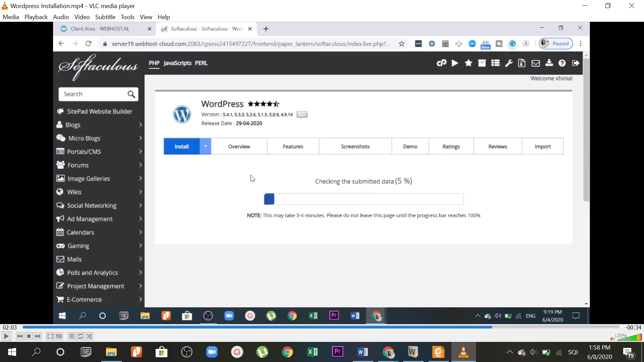The width and height of the screenshot is (644, 362).
Task: Click the download sync icon in Softaculous
Action: (549, 63)
